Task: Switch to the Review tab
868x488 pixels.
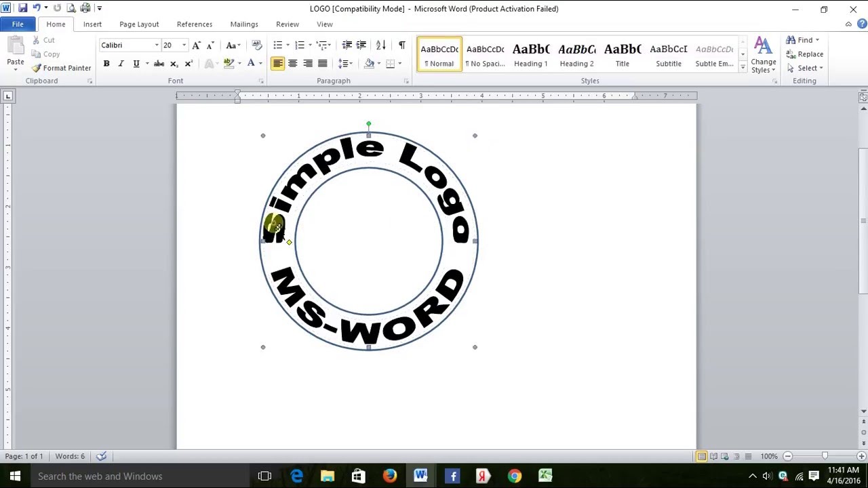Action: tap(288, 24)
